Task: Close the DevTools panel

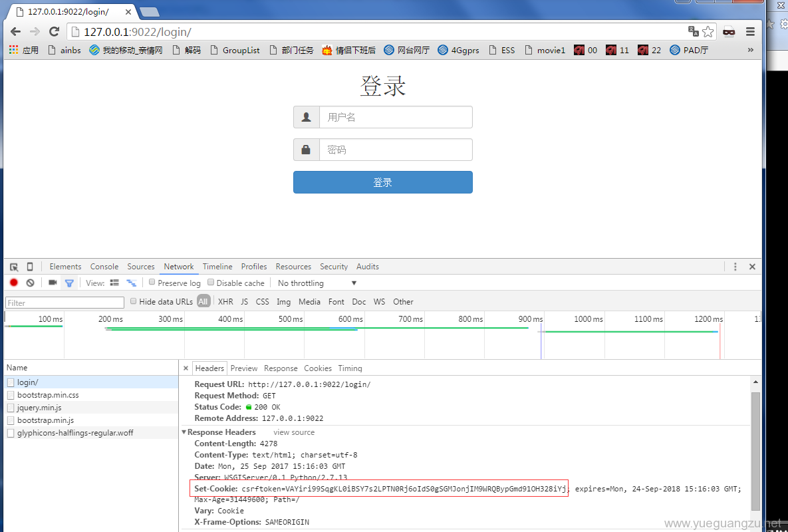Action: coord(752,267)
